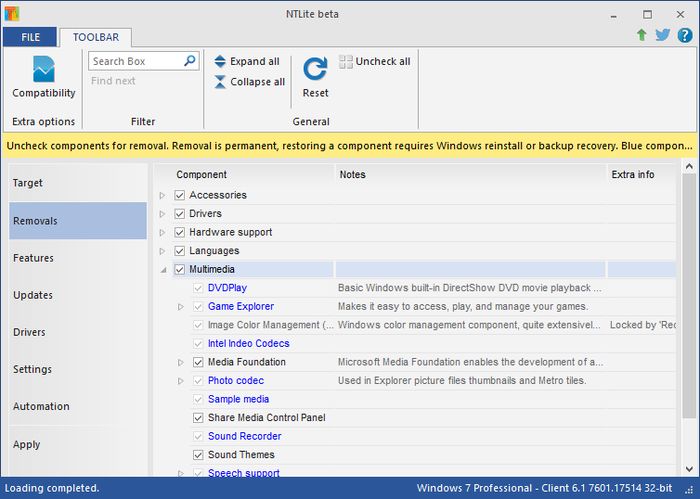Toggle the Sound Themes checkbox
This screenshot has height=499, width=700.
[x=198, y=455]
